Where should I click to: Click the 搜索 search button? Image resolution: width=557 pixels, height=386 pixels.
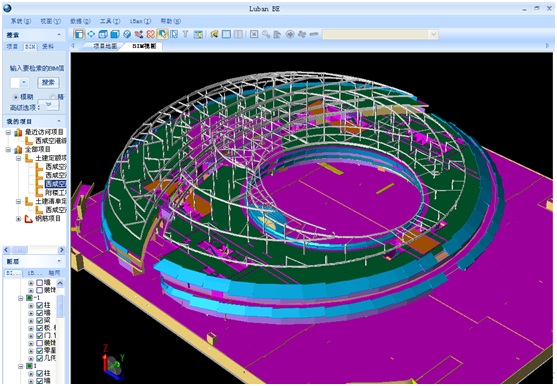click(x=48, y=83)
